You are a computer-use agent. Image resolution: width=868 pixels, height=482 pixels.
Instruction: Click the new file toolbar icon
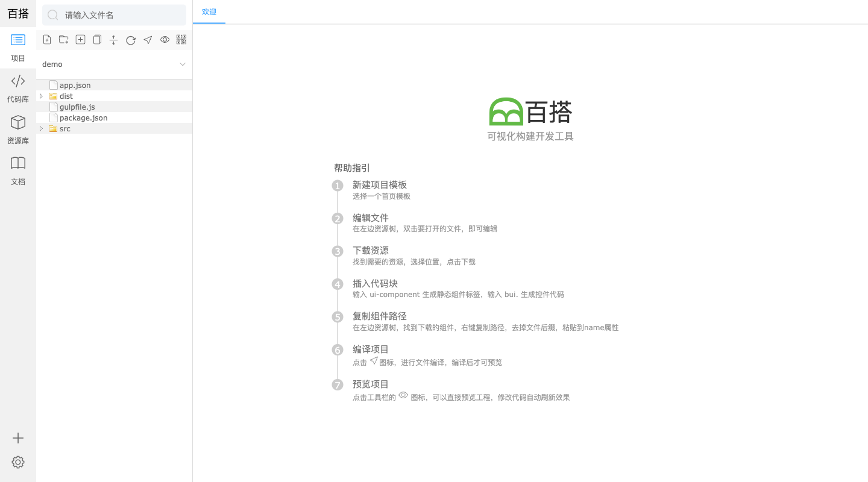tap(47, 40)
